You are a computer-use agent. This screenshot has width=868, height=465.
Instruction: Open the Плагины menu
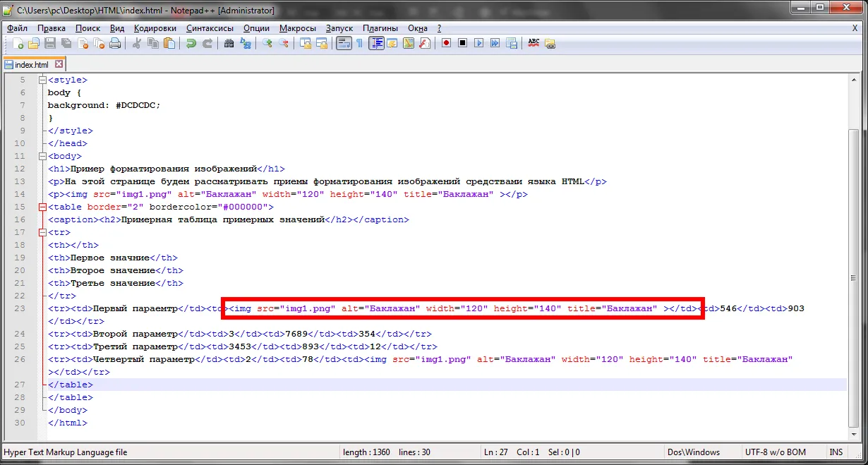(380, 28)
